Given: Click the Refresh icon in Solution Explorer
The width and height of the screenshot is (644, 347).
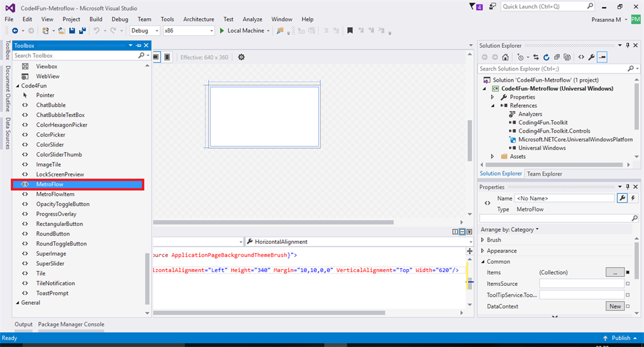Looking at the screenshot, I should (x=547, y=57).
